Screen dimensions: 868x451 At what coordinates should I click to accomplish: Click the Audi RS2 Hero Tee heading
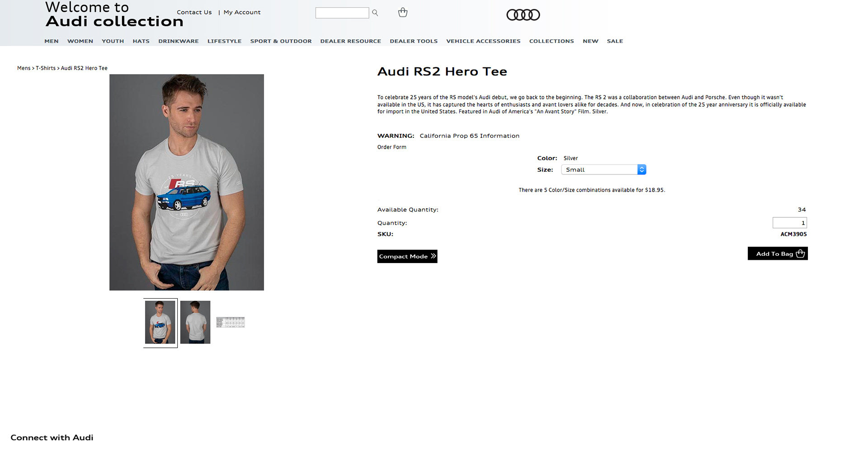click(x=442, y=71)
